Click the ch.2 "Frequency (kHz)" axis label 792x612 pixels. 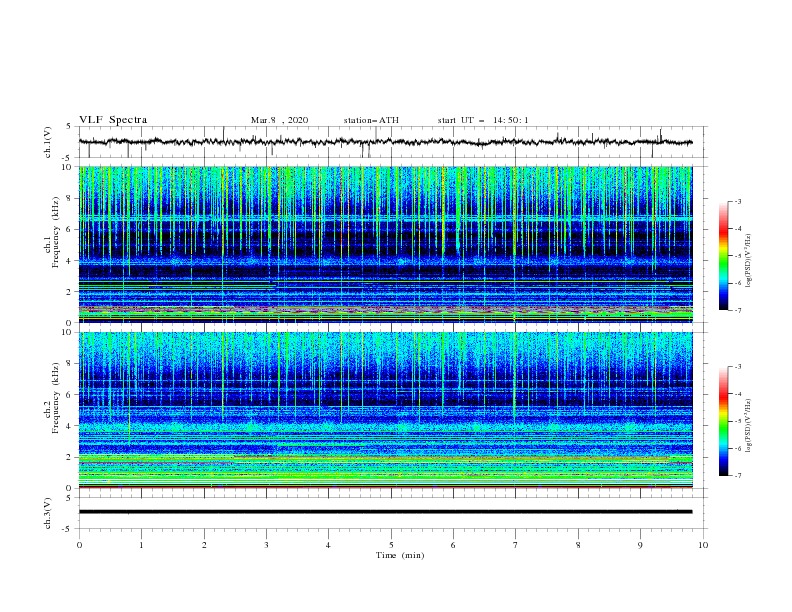pos(56,398)
